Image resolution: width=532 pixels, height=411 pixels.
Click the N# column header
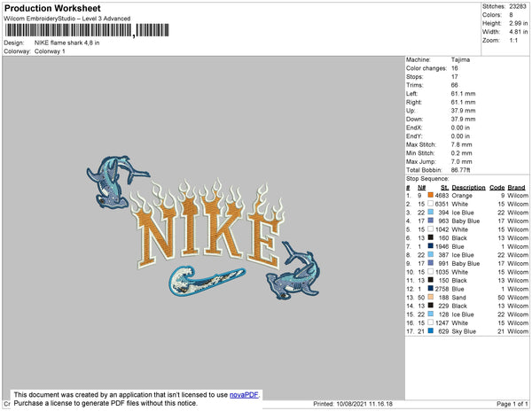[x=422, y=188]
